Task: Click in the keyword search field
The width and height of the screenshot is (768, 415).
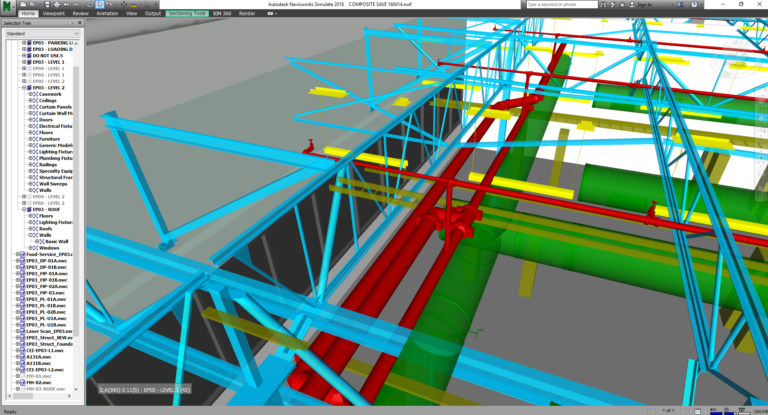Action: pos(562,4)
